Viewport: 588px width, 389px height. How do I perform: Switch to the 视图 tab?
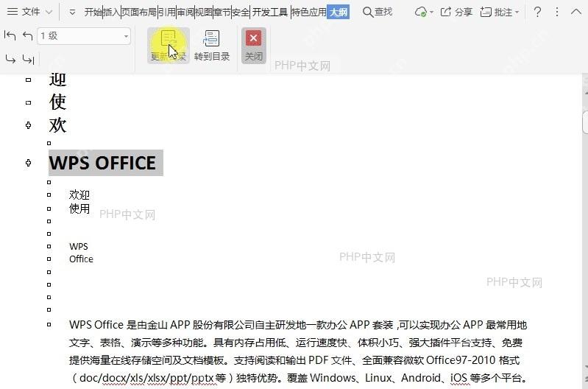[204, 12]
